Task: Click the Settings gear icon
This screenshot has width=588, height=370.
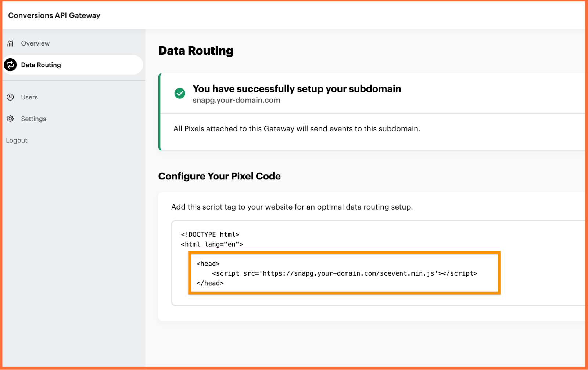Action: pyautogui.click(x=10, y=119)
